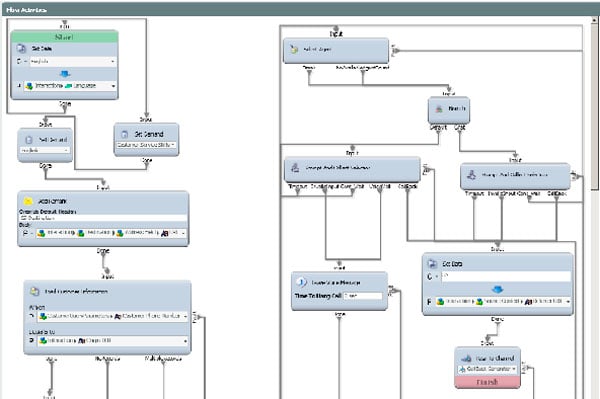The width and height of the screenshot is (600, 399).
Task: Click the Set Data icon in the Start node
Action: pyautogui.click(x=21, y=49)
